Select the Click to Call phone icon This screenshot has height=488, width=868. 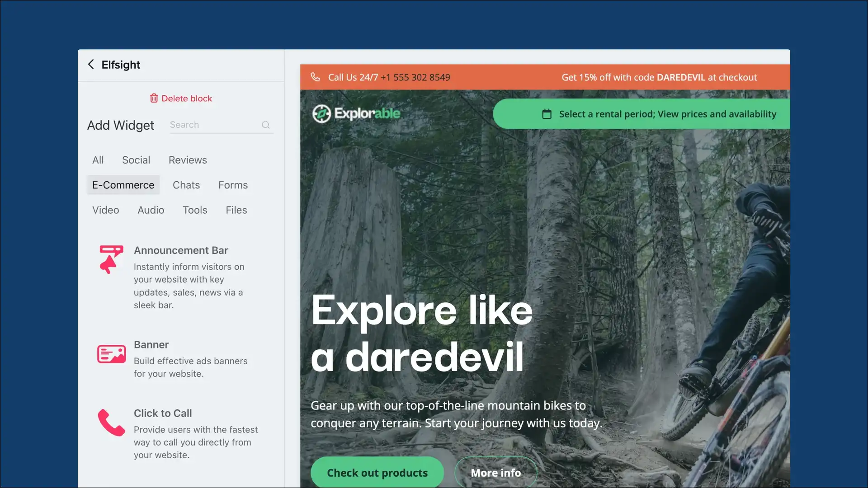tap(111, 423)
